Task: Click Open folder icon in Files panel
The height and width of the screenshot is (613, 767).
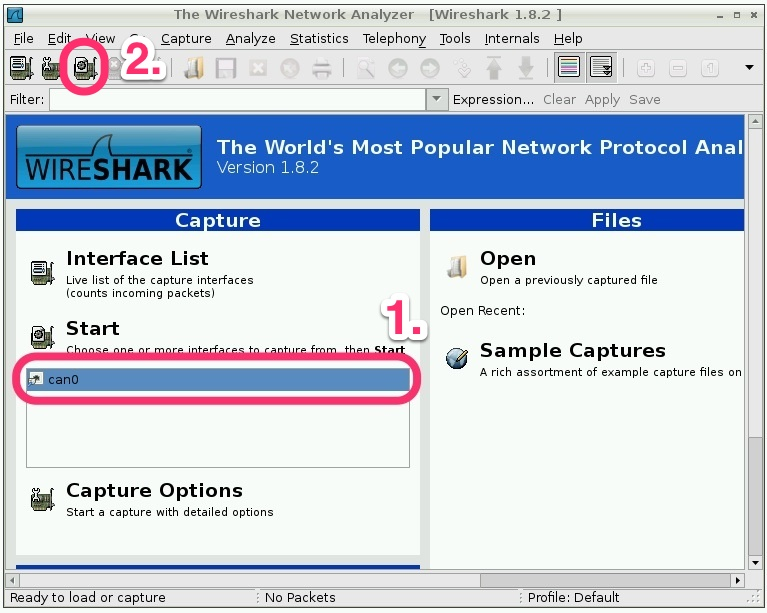Action: click(x=457, y=267)
